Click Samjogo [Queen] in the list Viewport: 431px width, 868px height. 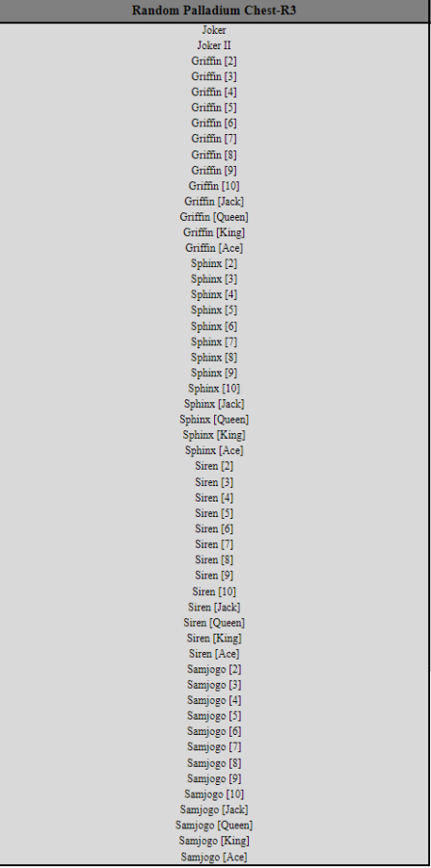[214, 825]
